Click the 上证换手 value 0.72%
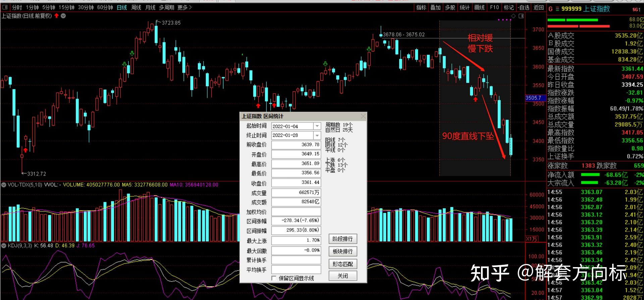Screen dimensions: 644x300 (635, 156)
